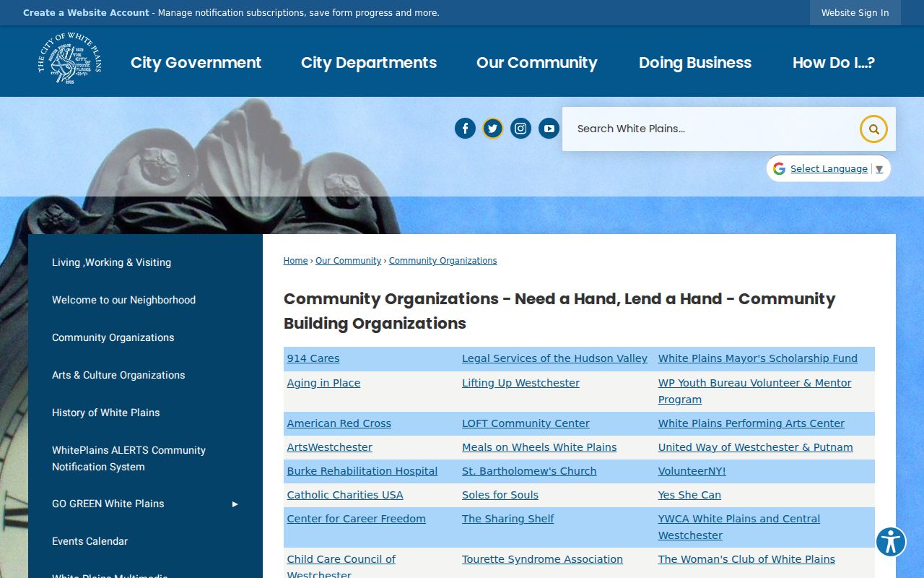Click the Website Sign In button
The image size is (924, 578).
[855, 13]
